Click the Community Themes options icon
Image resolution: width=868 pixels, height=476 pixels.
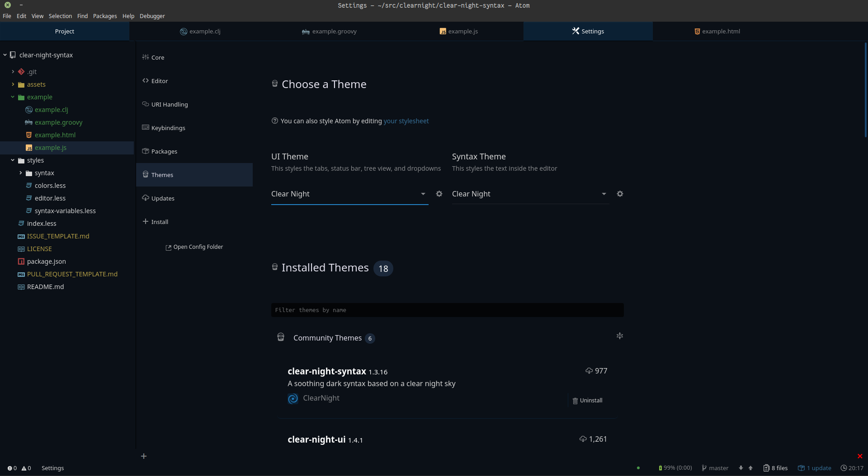(620, 336)
